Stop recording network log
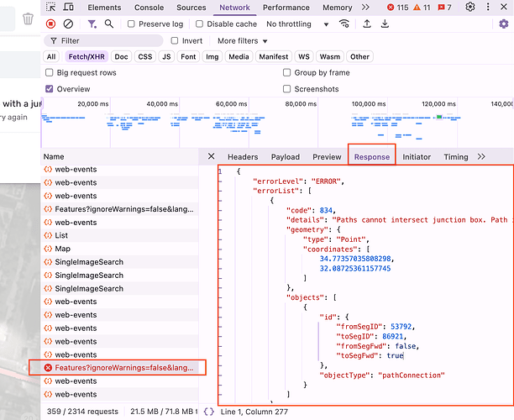Viewport: 514px width, 420px height. pyautogui.click(x=50, y=24)
